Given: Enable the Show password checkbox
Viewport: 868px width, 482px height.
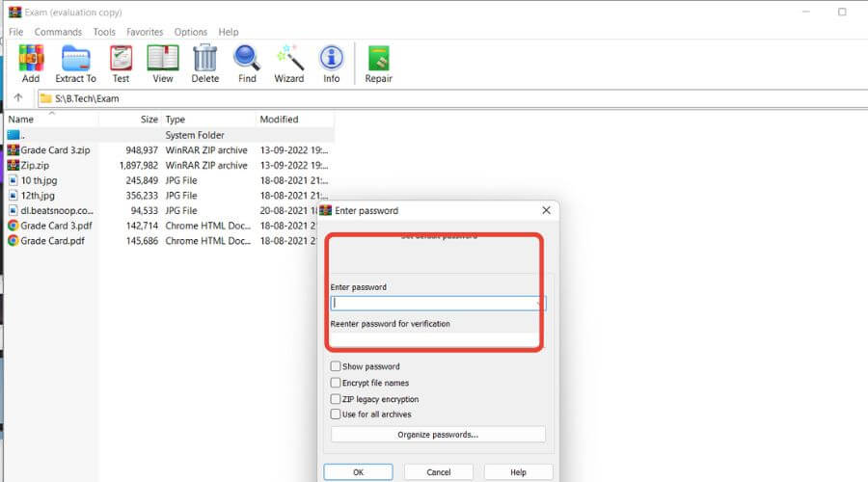Looking at the screenshot, I should coord(336,366).
